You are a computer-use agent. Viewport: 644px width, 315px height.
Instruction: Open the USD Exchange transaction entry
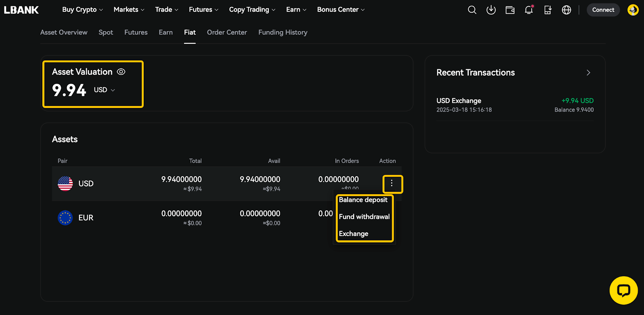pyautogui.click(x=515, y=105)
